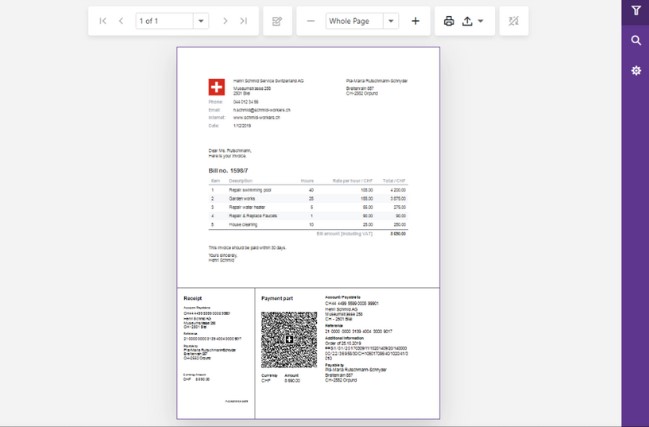The width and height of the screenshot is (649, 427).
Task: Open the filter parameters panel
Action: coord(636,12)
